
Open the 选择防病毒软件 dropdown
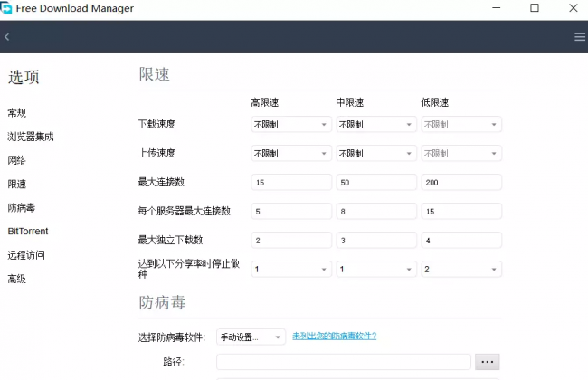[x=251, y=337]
